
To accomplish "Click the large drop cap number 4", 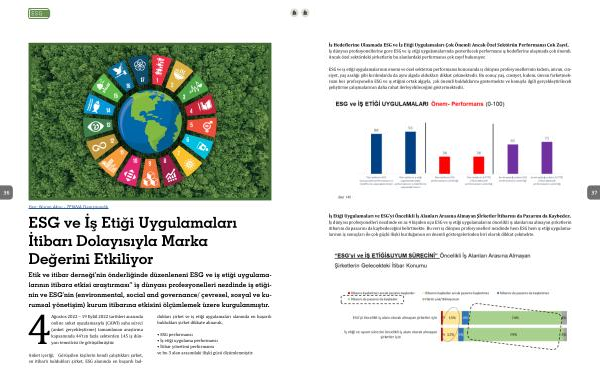I will (x=39, y=330).
